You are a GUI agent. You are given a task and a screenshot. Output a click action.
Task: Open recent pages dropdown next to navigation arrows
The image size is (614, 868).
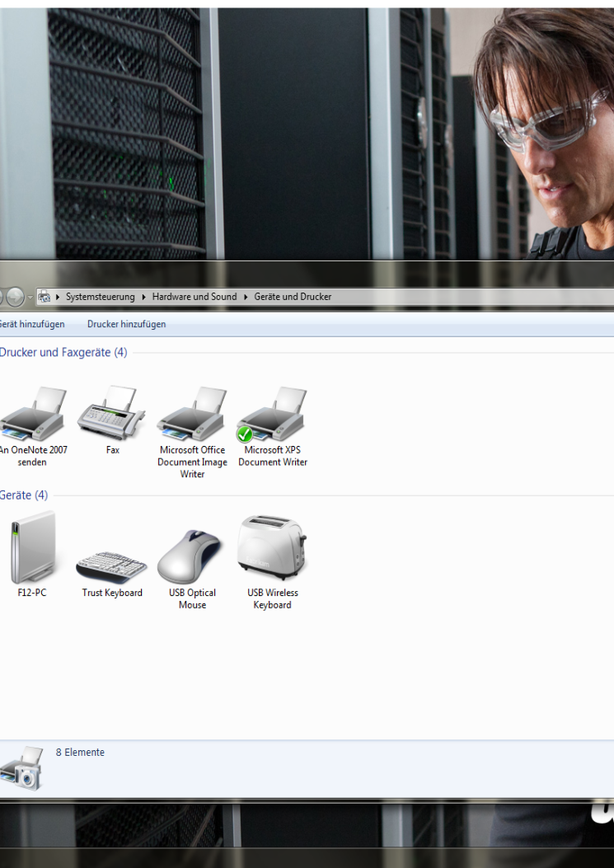click(x=30, y=297)
